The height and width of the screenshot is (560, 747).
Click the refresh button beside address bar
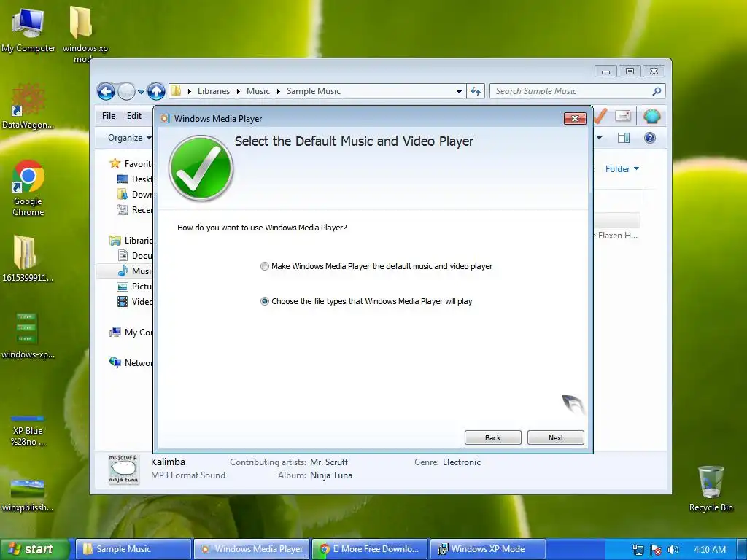[476, 91]
